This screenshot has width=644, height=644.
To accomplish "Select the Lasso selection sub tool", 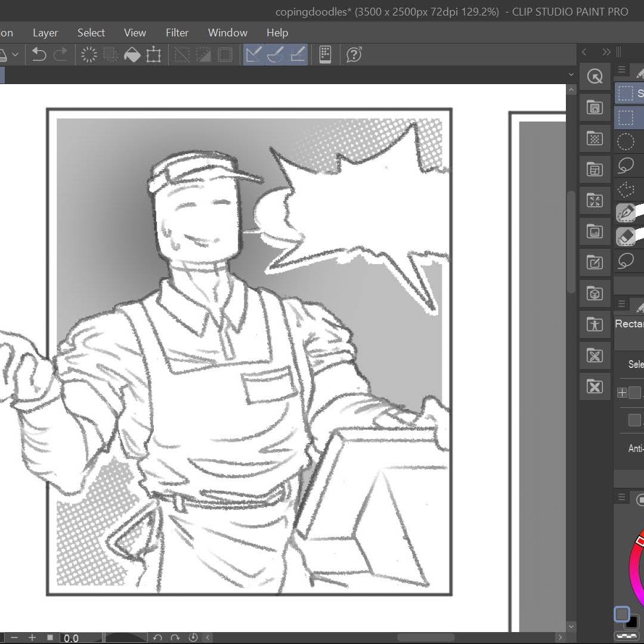I will click(626, 166).
